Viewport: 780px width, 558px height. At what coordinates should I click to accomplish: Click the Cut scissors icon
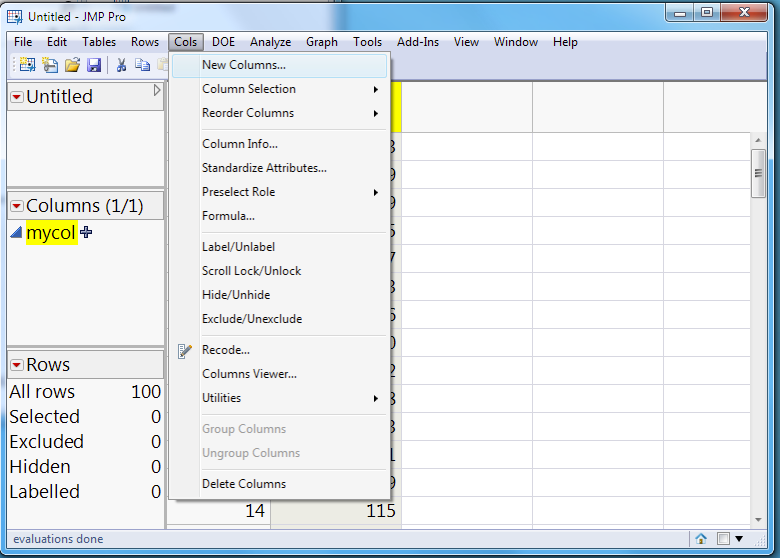[121, 65]
